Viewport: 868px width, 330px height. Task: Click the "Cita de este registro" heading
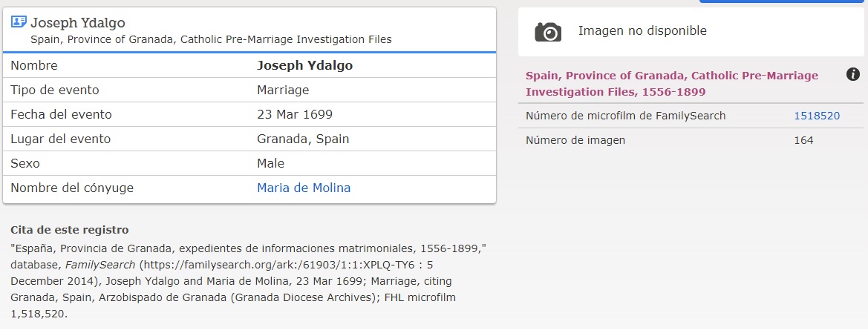tap(70, 230)
